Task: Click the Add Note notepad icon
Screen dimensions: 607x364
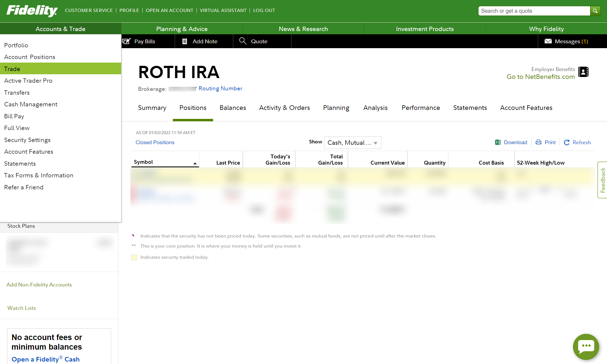Action: tap(185, 41)
